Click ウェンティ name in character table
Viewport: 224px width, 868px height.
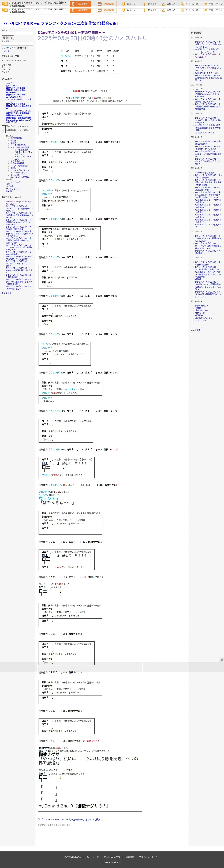[66, 56]
